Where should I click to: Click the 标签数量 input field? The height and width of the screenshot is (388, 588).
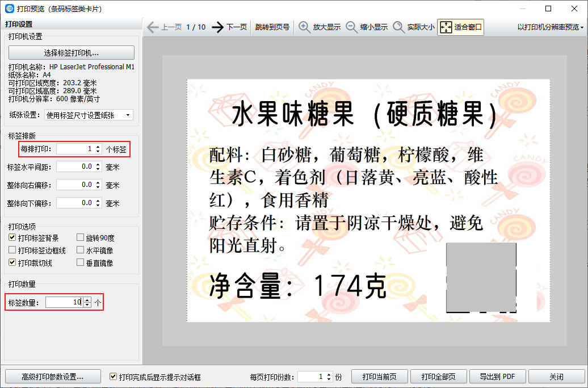(x=64, y=302)
